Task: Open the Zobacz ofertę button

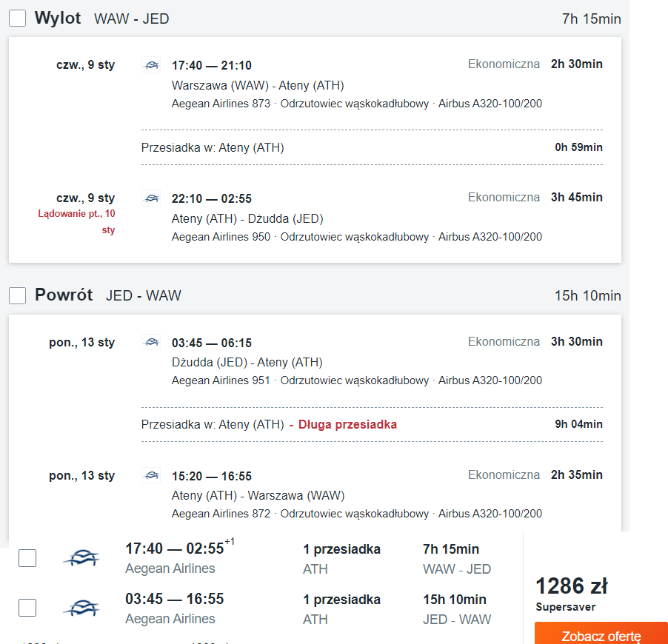Action: (x=601, y=634)
